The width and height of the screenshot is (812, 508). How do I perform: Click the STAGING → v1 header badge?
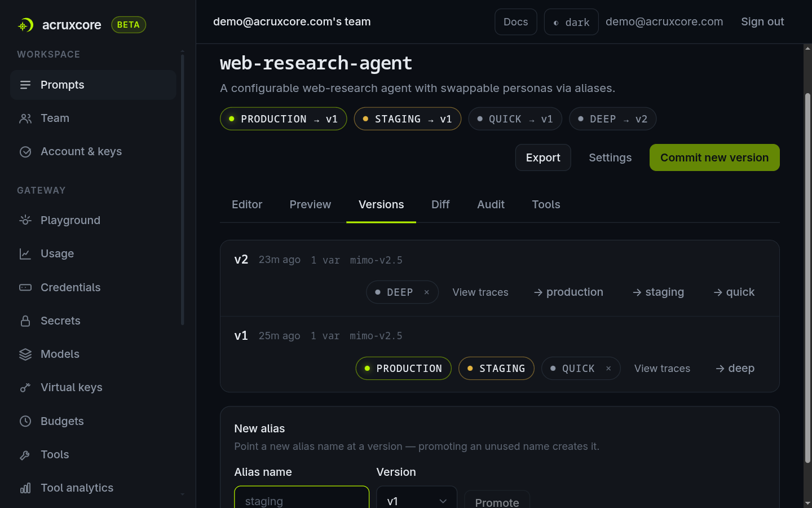pyautogui.click(x=408, y=119)
